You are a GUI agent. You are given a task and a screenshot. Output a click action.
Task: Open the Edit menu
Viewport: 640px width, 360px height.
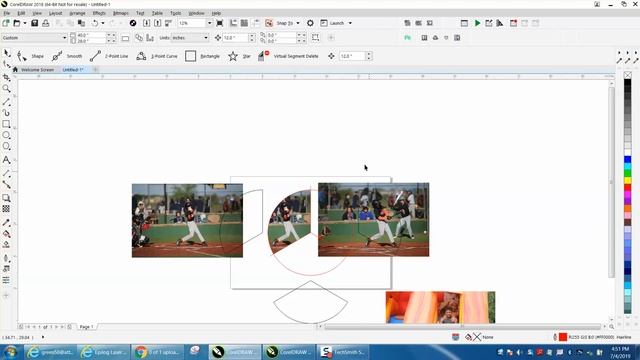21,13
